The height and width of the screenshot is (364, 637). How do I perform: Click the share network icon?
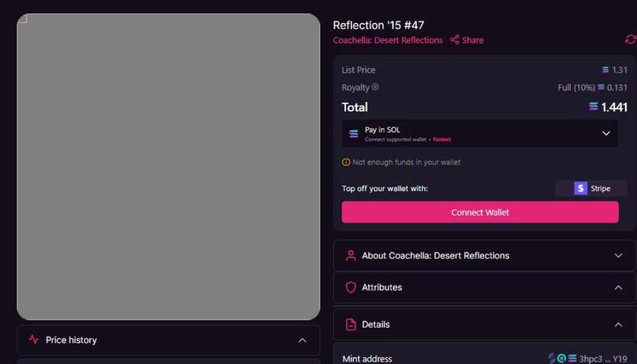[454, 40]
